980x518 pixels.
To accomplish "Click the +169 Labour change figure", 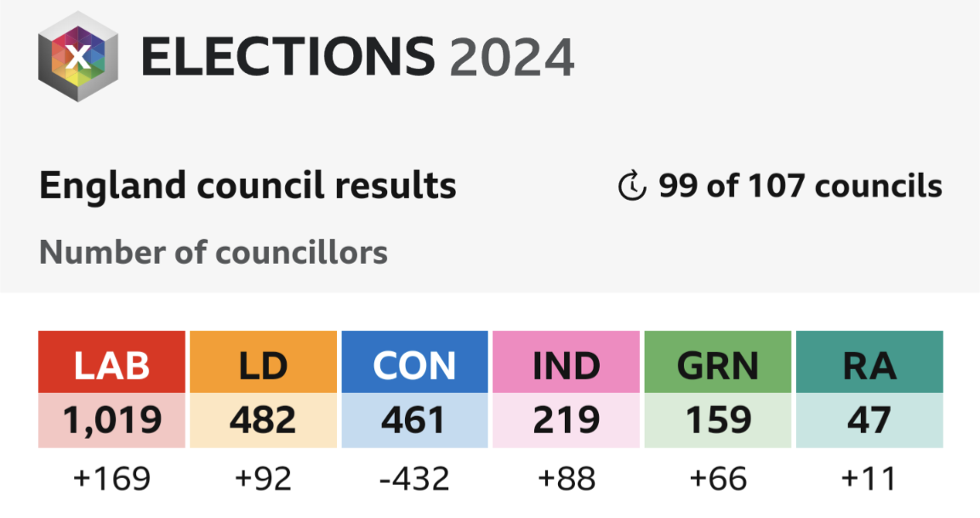I will pyautogui.click(x=112, y=479).
